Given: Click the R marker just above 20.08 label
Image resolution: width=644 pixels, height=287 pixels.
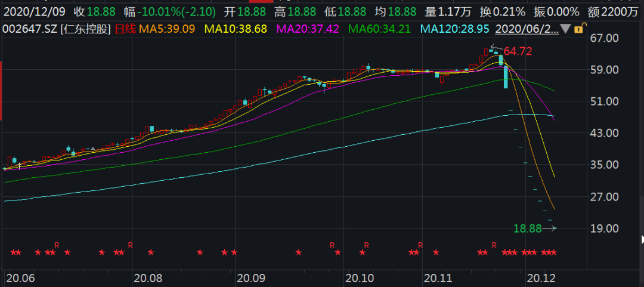Looking at the screenshot, I should click(x=130, y=245).
